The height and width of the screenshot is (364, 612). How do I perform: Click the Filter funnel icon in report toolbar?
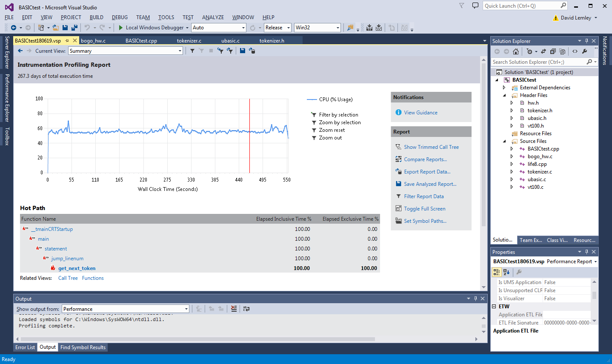pyautogui.click(x=192, y=51)
